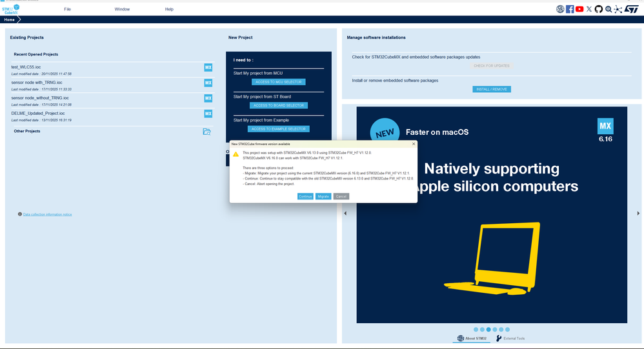Select the last banner carousel dot

(x=508, y=330)
